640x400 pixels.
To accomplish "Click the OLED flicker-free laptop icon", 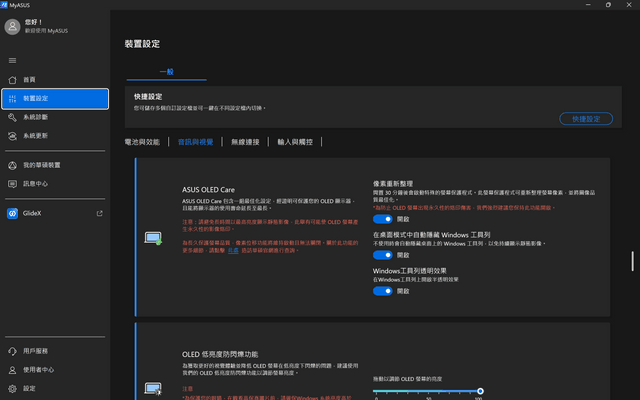I will pos(153,389).
